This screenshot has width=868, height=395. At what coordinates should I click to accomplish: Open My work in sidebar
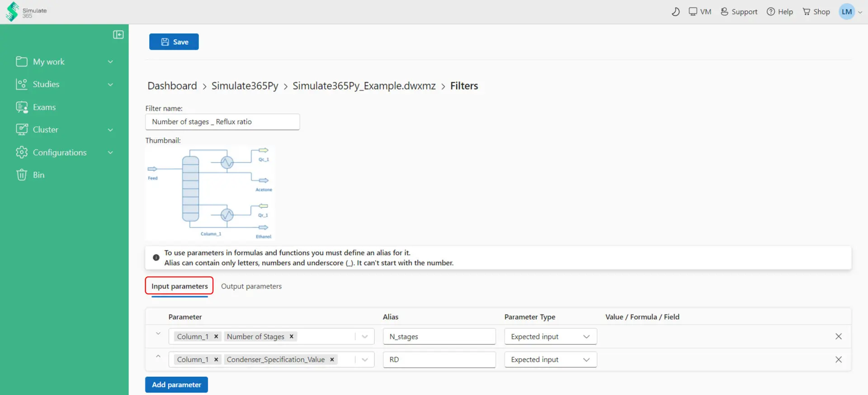click(x=48, y=62)
